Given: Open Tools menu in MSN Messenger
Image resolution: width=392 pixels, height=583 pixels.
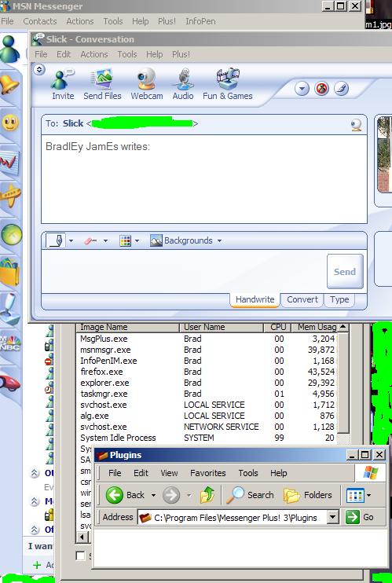Looking at the screenshot, I should pos(113,21).
